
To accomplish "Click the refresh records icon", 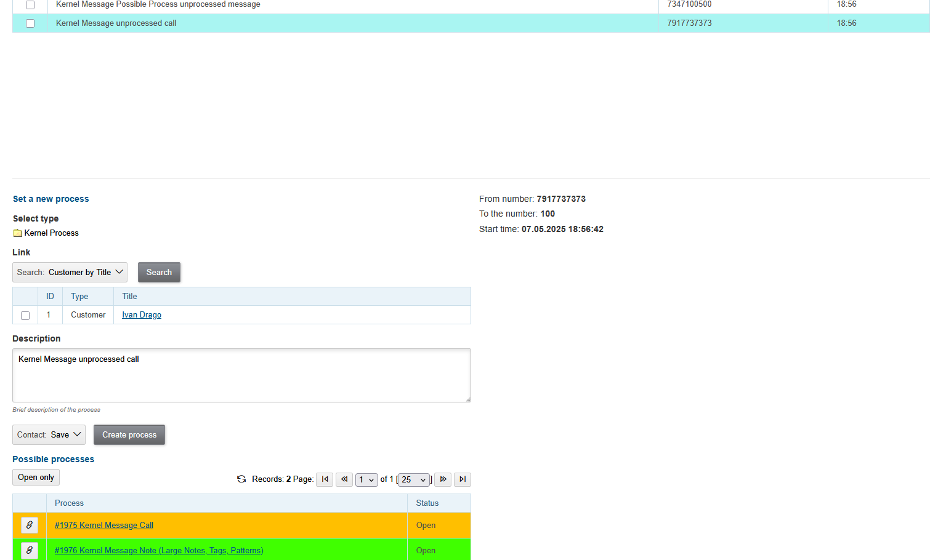I will pyautogui.click(x=241, y=479).
